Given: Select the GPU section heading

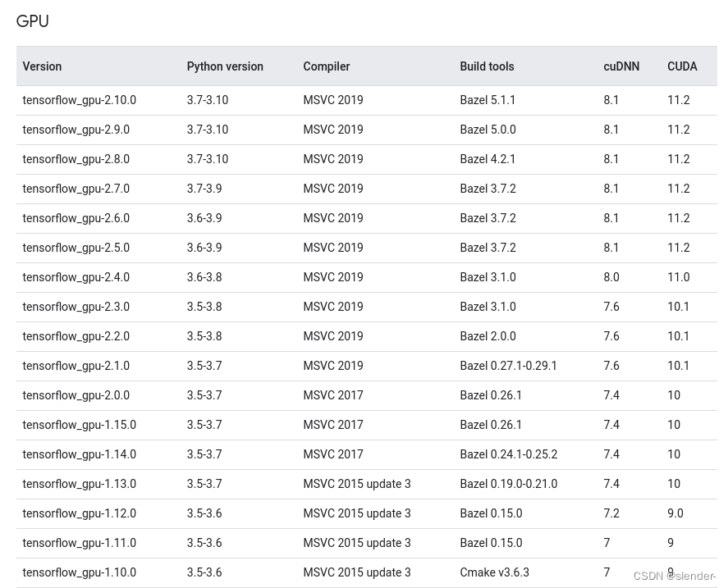Looking at the screenshot, I should coord(32,21).
